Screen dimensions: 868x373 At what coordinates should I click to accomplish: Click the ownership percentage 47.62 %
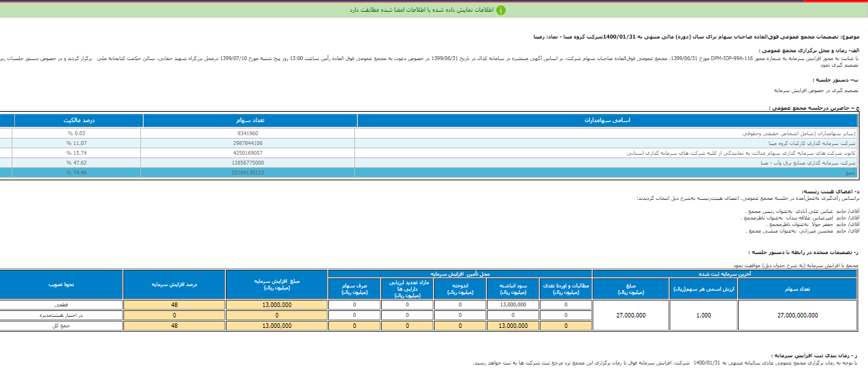(78, 163)
